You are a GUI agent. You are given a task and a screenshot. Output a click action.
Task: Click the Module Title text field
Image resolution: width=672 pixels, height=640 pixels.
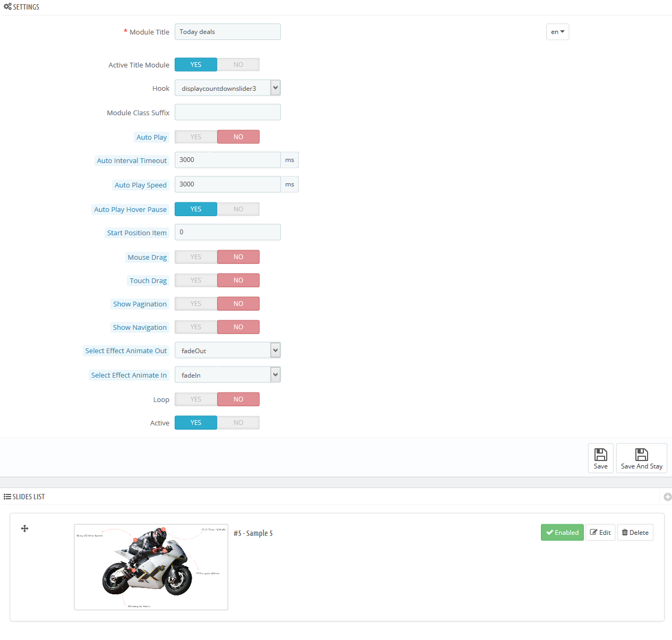click(227, 32)
